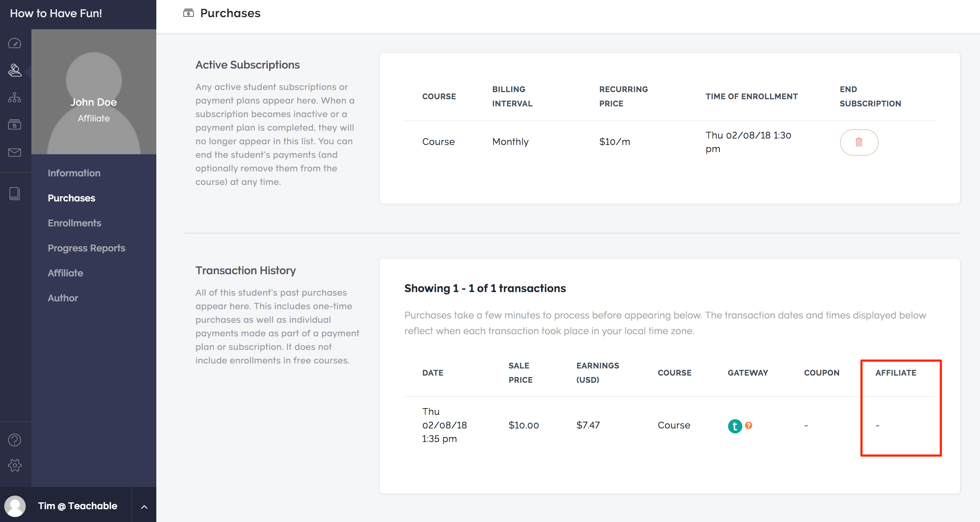Open the Affiliate section

point(65,273)
